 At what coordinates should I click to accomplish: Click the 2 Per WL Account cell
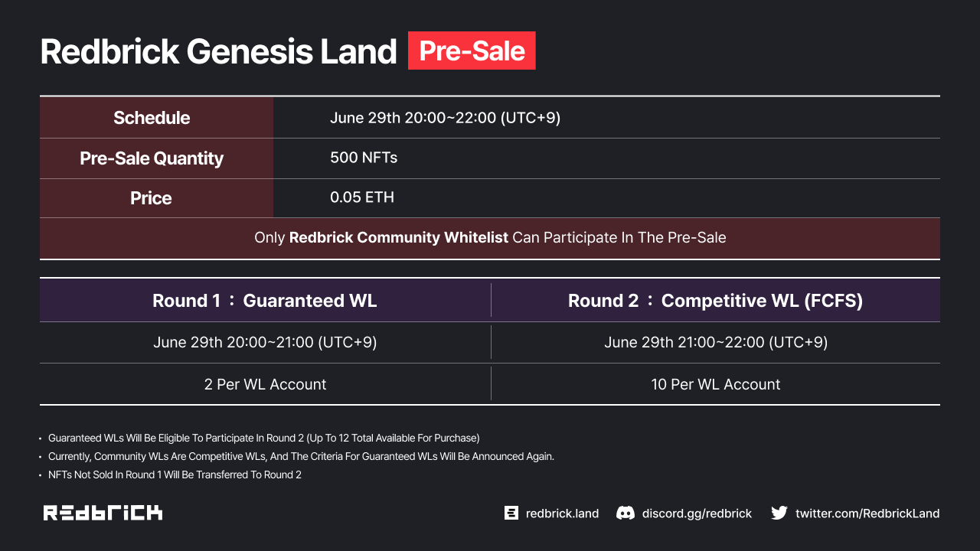pos(265,384)
